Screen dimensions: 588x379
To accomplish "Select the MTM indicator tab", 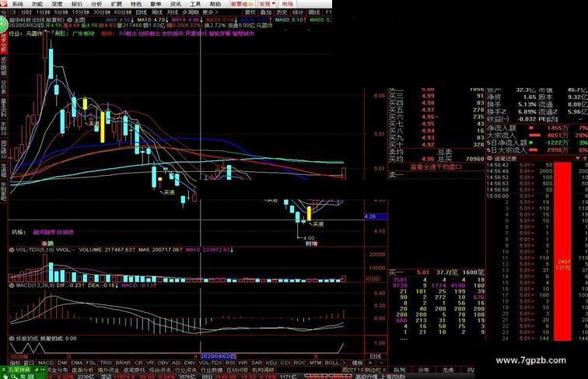I will click(315, 363).
